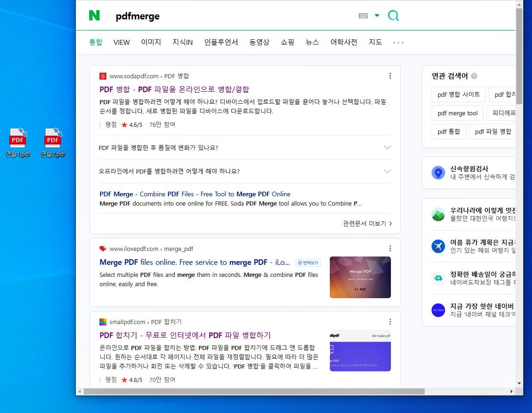This screenshot has height=413, width=532.
Task: Select 연습2.pdf desktop file icon
Action: [53, 142]
